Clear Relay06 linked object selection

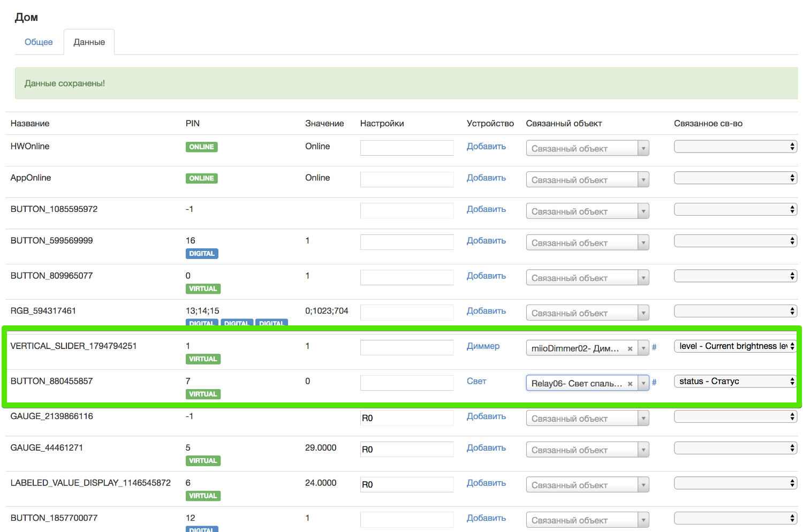pyautogui.click(x=630, y=384)
